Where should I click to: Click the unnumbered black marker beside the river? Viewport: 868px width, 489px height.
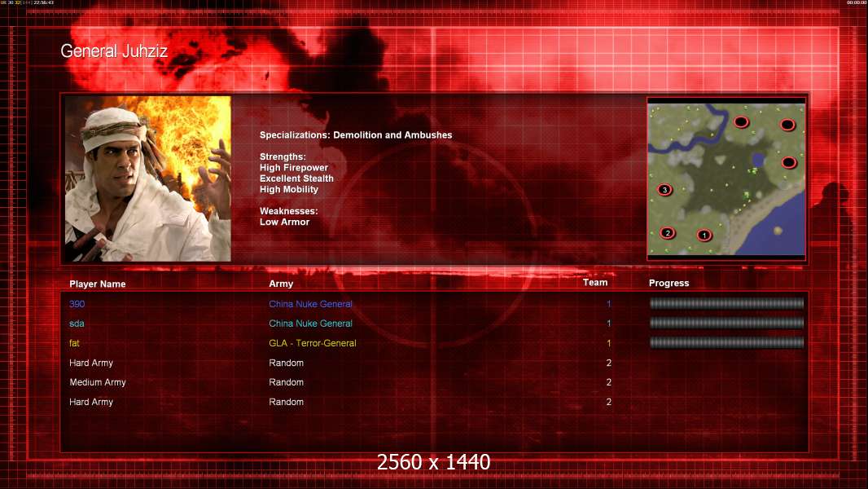click(741, 121)
